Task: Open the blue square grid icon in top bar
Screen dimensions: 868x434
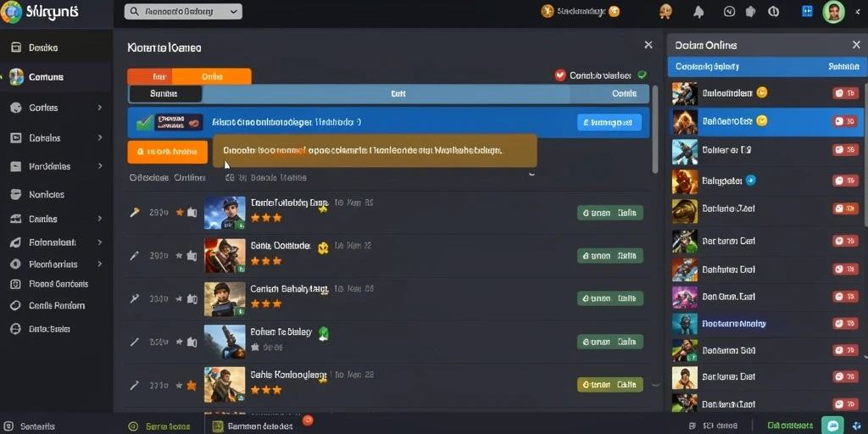Action: (x=807, y=12)
